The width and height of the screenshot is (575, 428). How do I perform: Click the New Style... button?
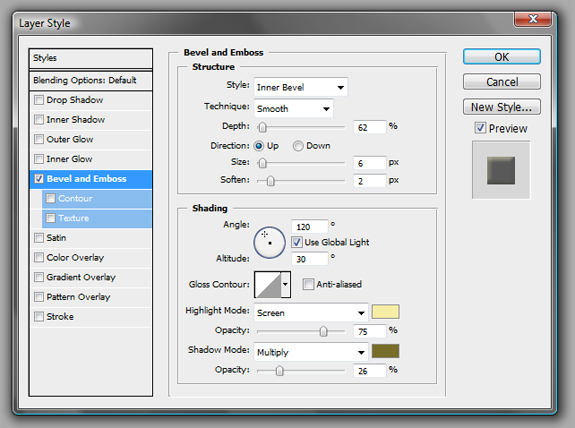click(502, 107)
